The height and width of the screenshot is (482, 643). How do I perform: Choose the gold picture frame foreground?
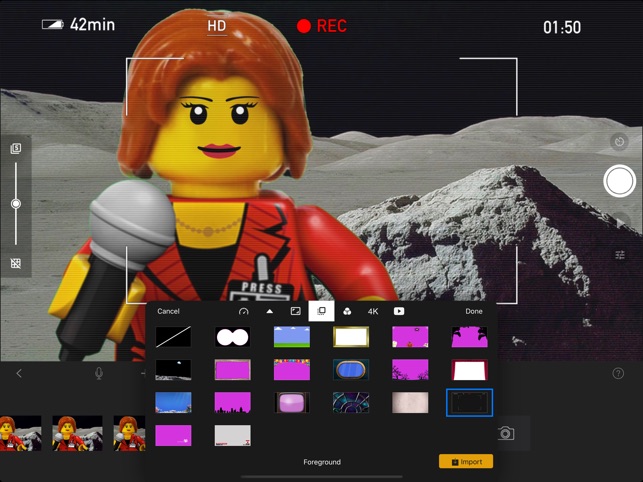coord(351,337)
